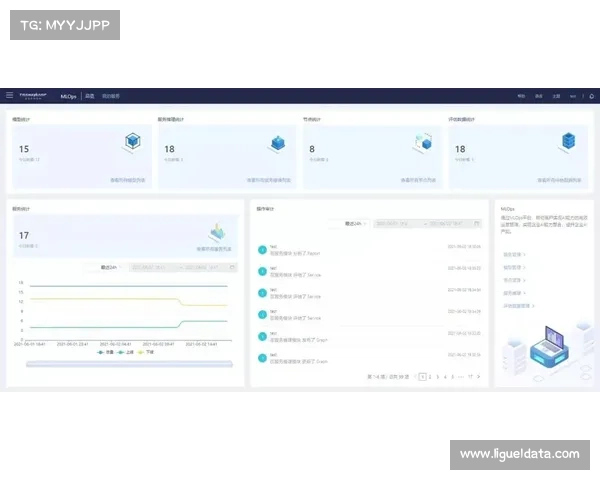
Task: Click the service chart zoom slider bar
Action: point(129,364)
